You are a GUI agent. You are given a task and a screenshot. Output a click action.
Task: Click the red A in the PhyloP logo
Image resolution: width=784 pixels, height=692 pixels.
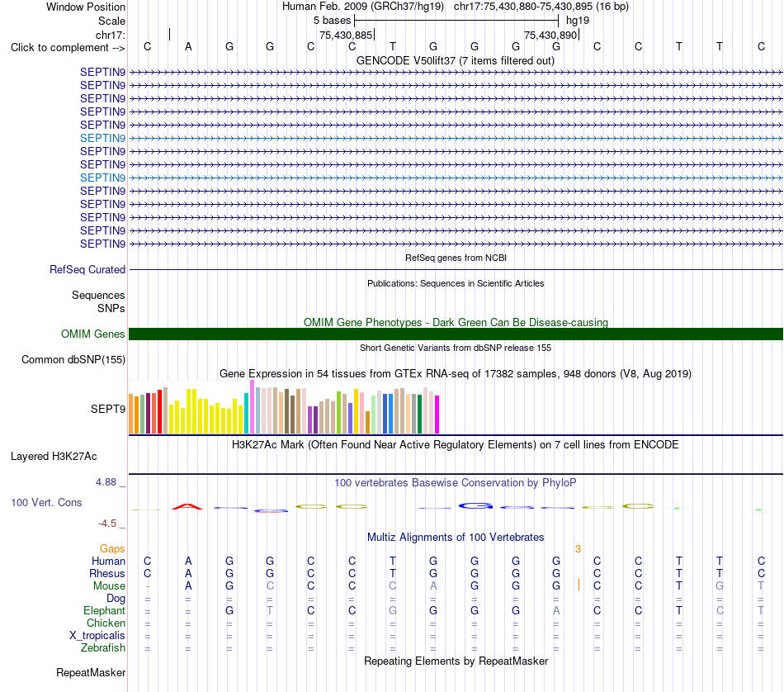click(187, 506)
